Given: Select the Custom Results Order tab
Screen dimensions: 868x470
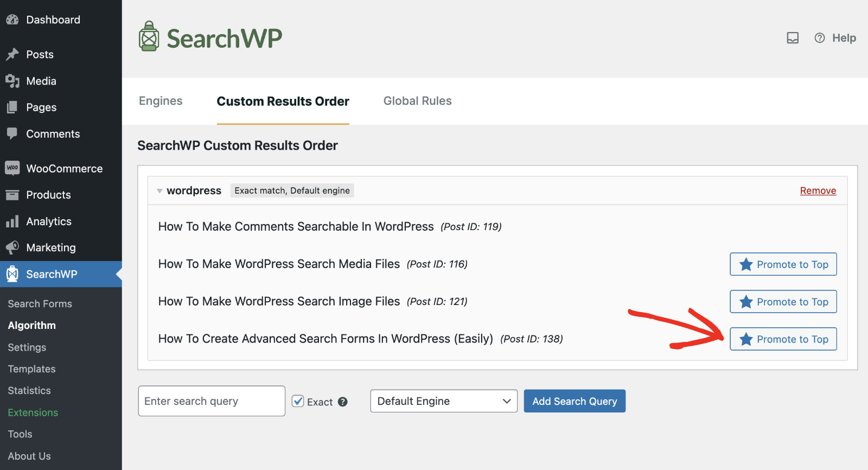Looking at the screenshot, I should [283, 101].
